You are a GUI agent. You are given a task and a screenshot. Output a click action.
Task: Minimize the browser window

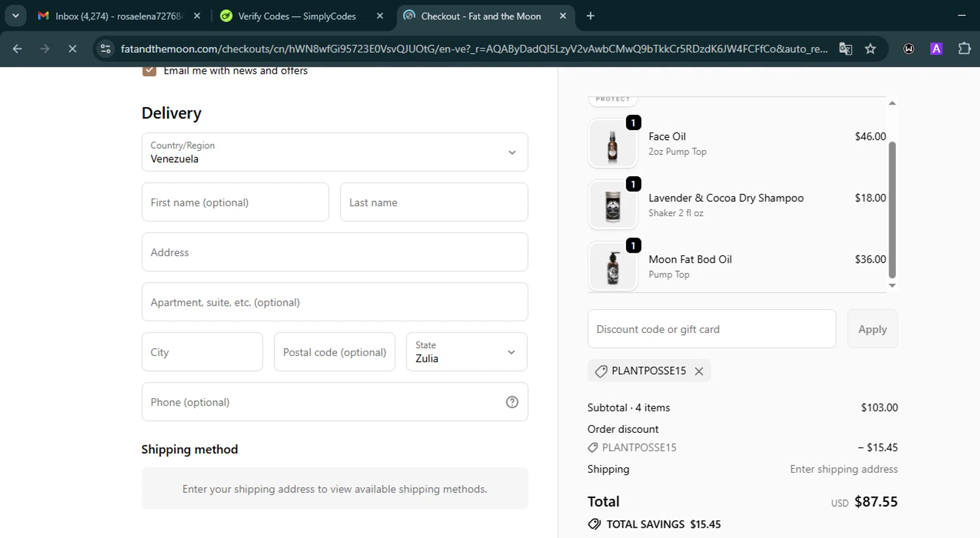click(x=962, y=16)
